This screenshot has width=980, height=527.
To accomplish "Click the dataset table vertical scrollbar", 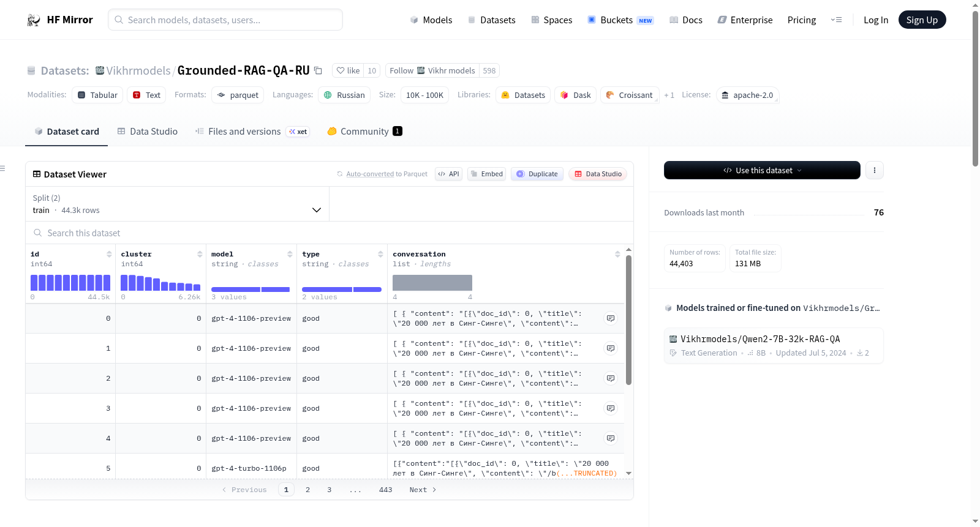I will (628, 320).
